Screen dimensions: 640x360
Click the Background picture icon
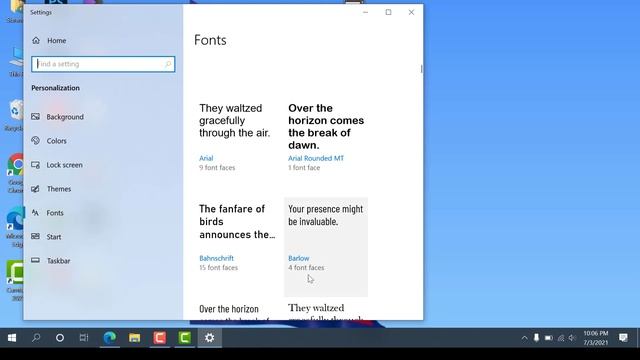pos(36,117)
